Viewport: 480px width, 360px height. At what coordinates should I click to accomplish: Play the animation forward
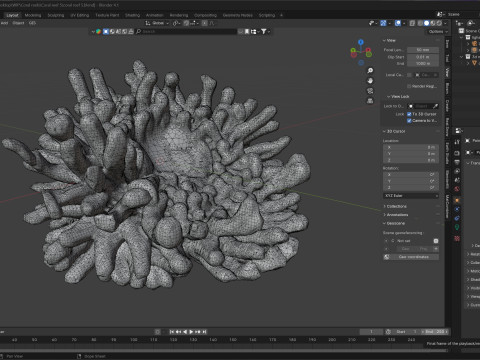(191, 332)
